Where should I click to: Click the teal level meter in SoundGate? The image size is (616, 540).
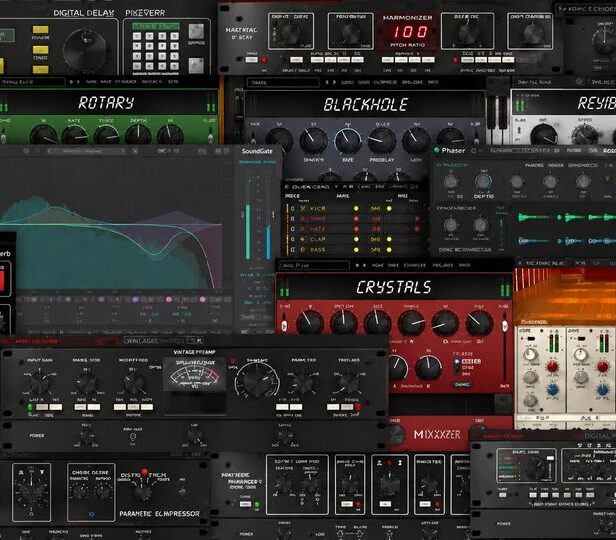248,232
